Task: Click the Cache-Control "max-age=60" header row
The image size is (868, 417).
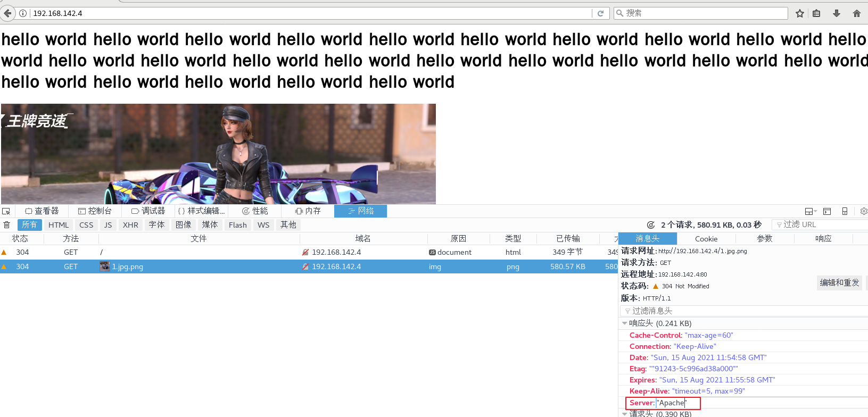Action: [743, 335]
